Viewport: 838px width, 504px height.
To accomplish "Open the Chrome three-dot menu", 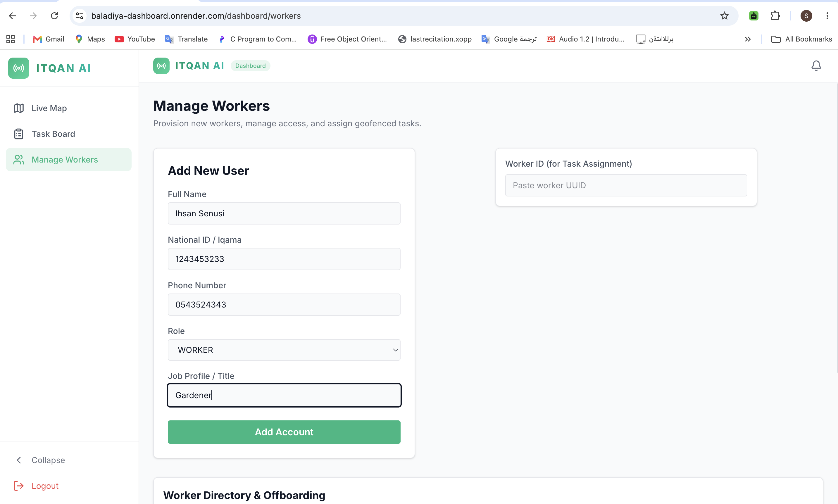I will tap(827, 15).
